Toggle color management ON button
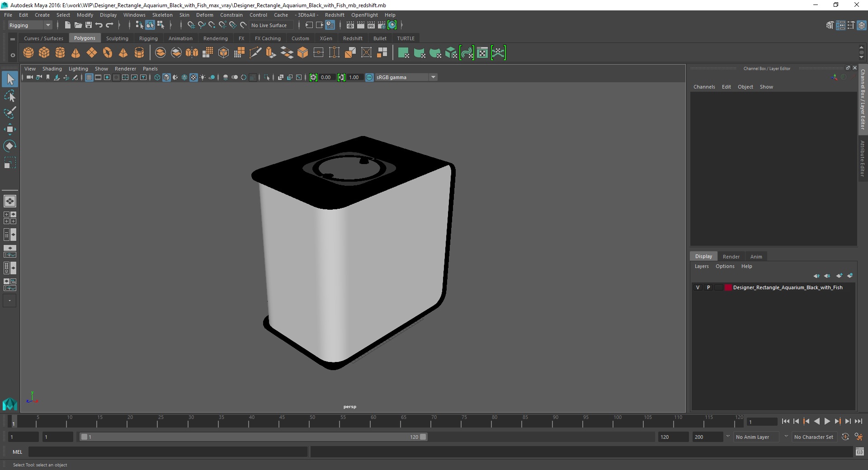868x470 pixels. pyautogui.click(x=369, y=77)
